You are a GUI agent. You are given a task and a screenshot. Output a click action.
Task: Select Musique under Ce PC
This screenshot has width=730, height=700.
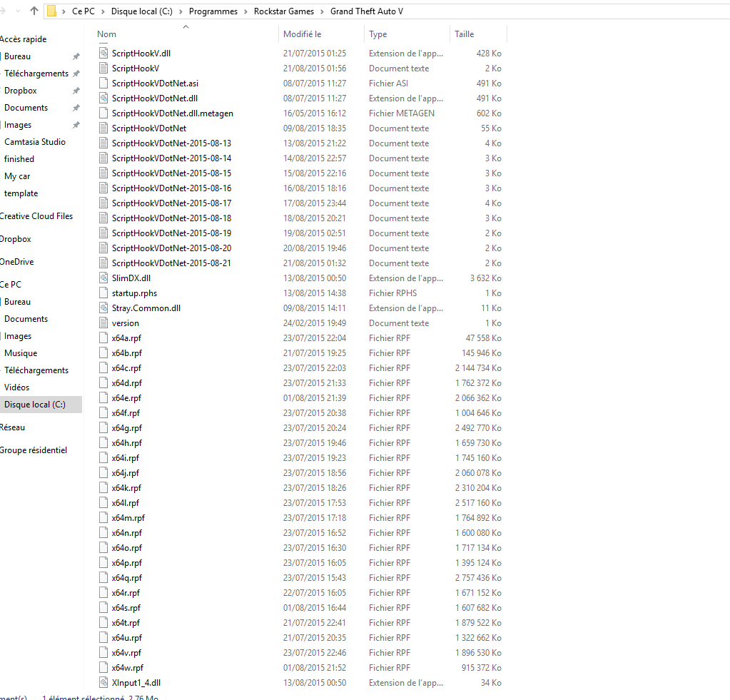tap(21, 353)
